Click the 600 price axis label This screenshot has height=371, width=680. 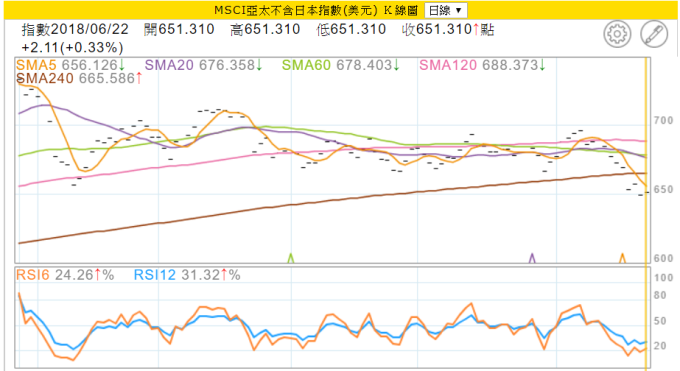tap(664, 258)
